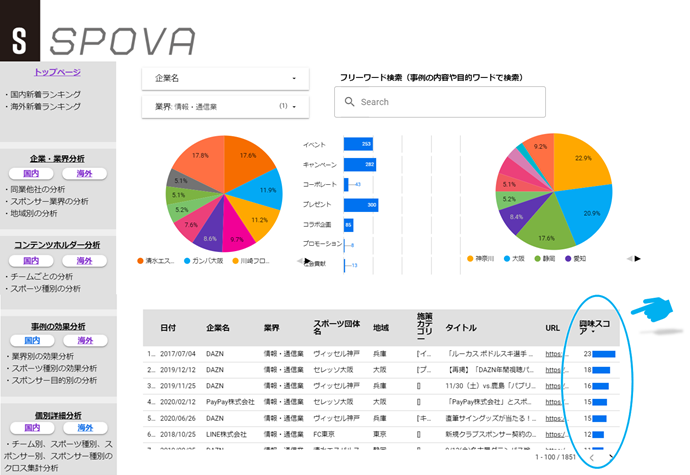Click the search magnifier icon
Image resolution: width=690 pixels, height=475 pixels.
(x=349, y=102)
